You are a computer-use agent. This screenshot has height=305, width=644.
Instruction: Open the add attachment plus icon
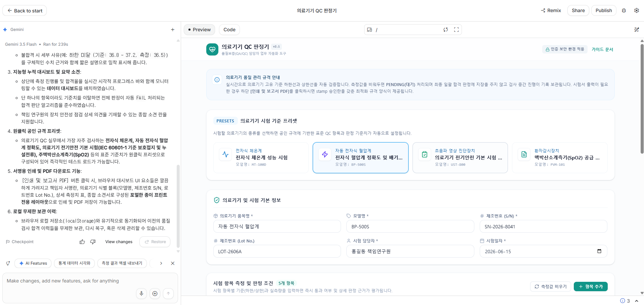click(x=155, y=294)
